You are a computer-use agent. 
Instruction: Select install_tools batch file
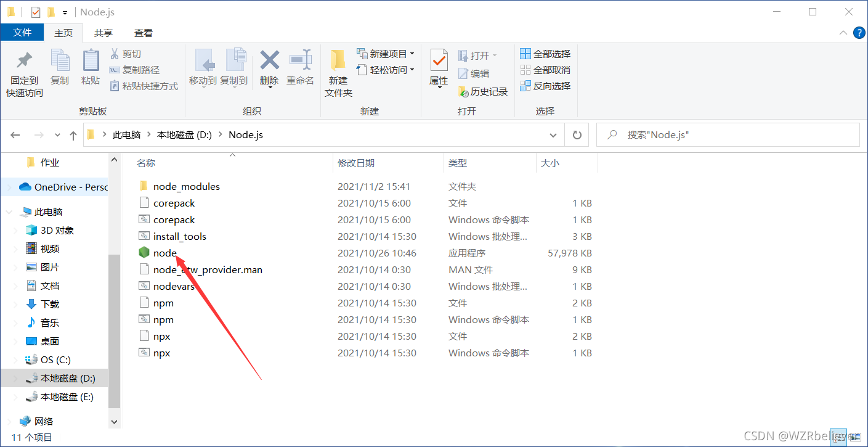coord(180,237)
